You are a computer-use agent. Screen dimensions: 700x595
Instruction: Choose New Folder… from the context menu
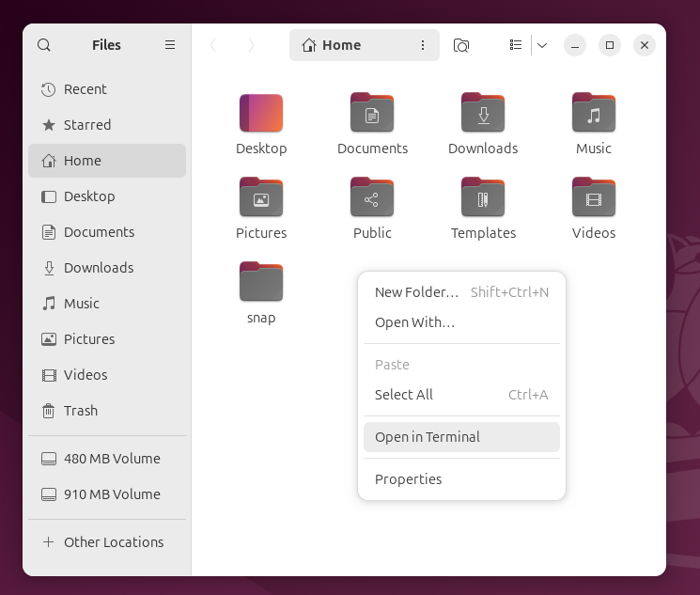tap(461, 292)
